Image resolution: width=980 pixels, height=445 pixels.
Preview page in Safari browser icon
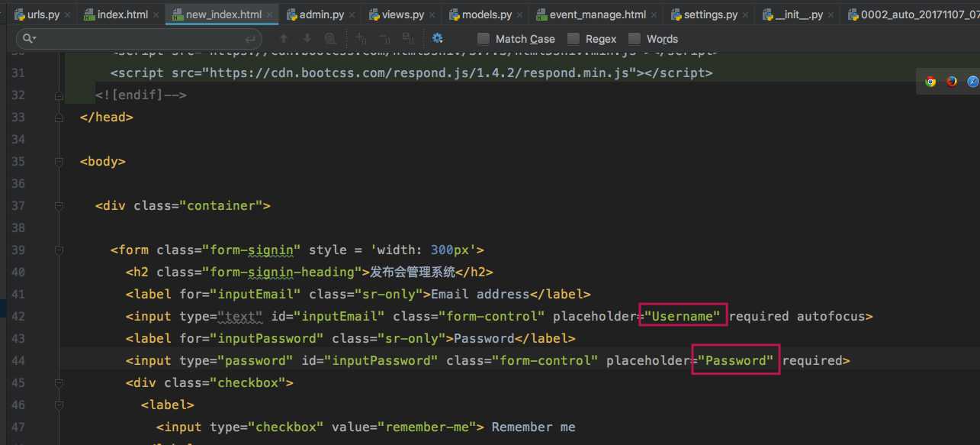click(973, 82)
